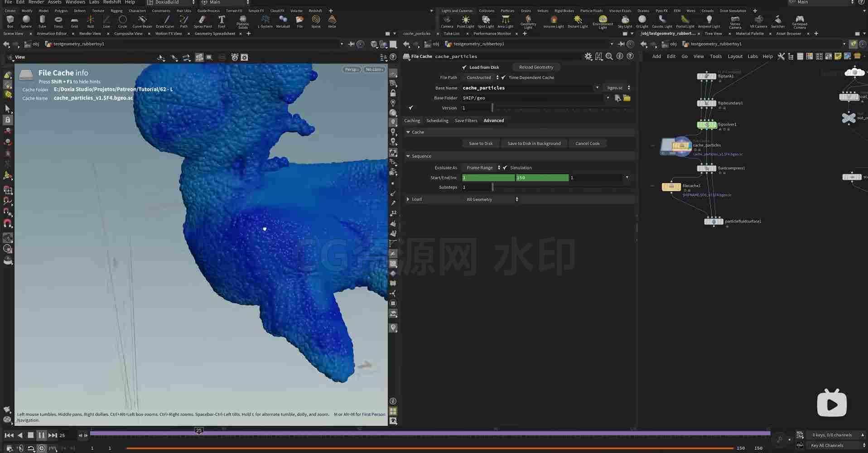Add a Point Light from shelf
868x453 pixels.
pyautogui.click(x=465, y=21)
